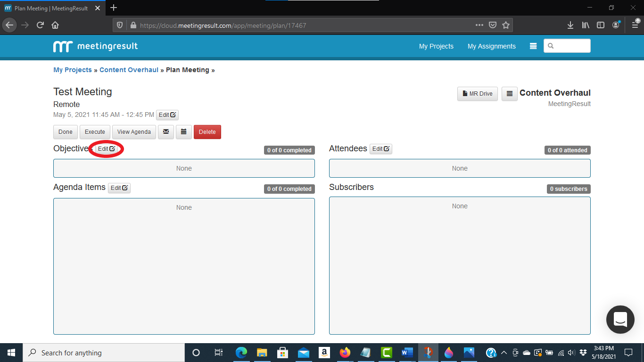This screenshot has height=362, width=644.
Task: Open the header list menu icon
Action: [533, 46]
